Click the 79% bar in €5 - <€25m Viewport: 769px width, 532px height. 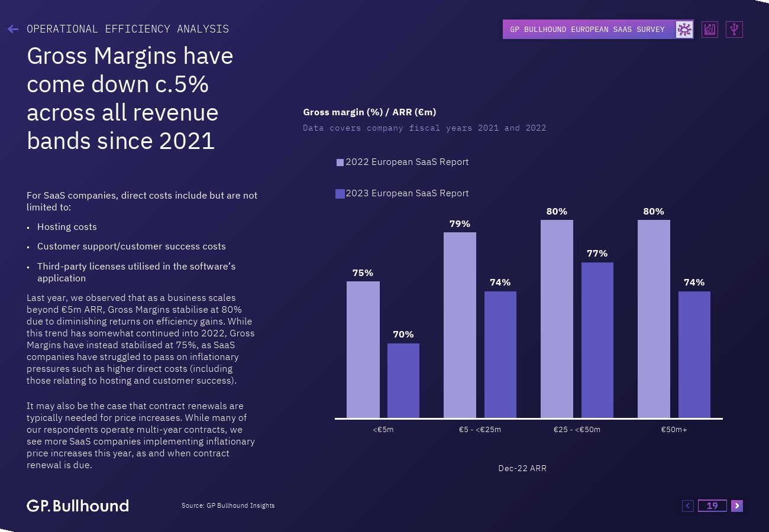(460, 325)
